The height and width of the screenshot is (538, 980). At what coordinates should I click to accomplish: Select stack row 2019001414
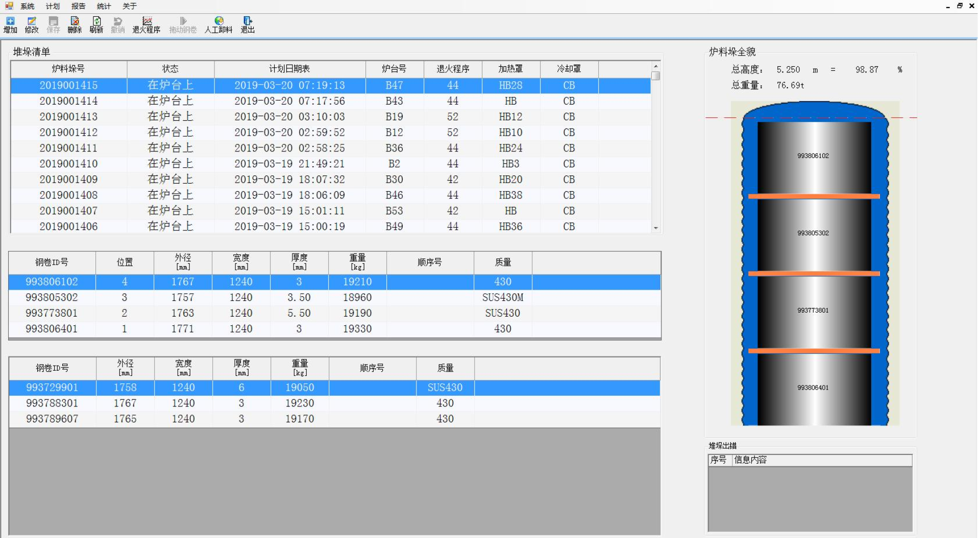(330, 101)
